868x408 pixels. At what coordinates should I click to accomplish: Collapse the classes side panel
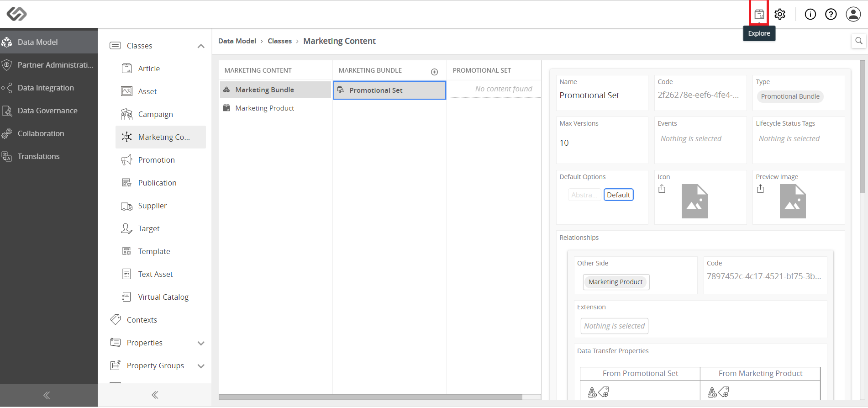click(155, 395)
